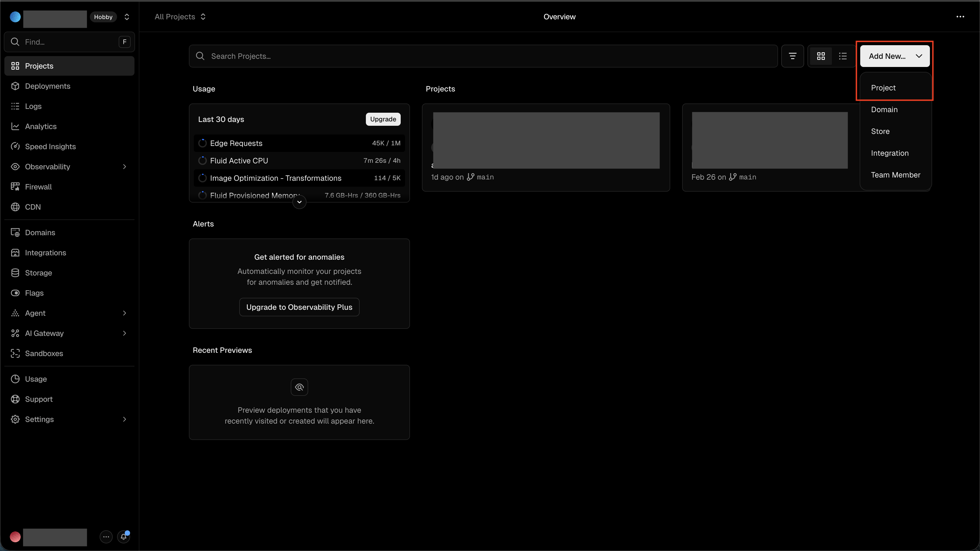Select Team Member in dropdown menu

895,175
